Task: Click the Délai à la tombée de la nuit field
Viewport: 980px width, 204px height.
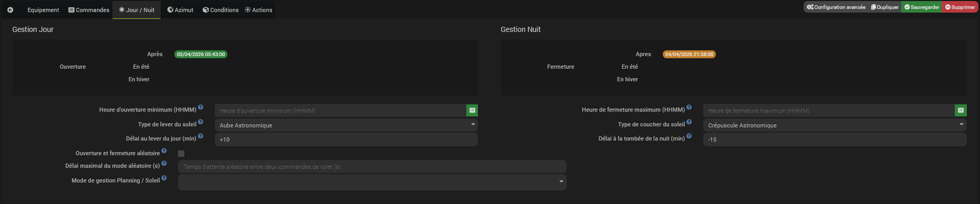Action: point(835,139)
